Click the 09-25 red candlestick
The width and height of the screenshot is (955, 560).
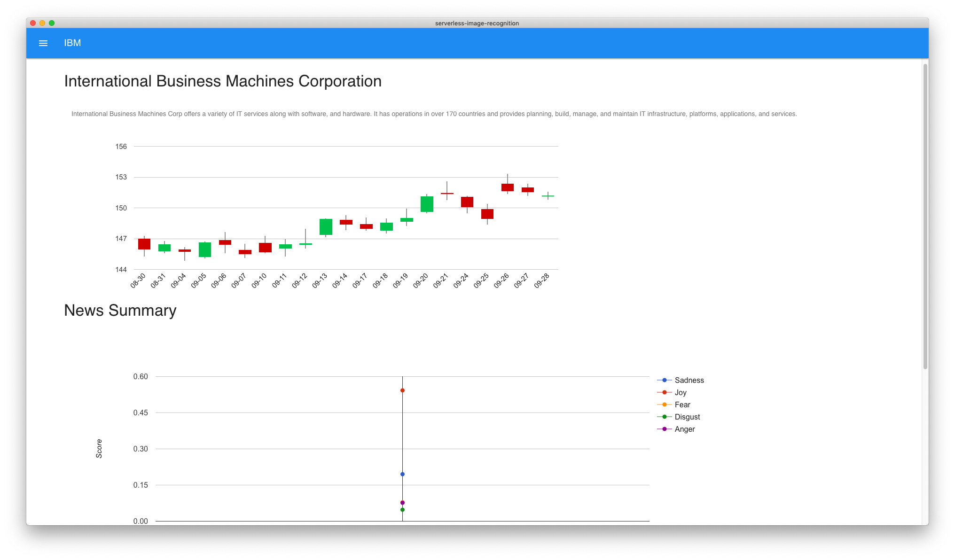click(487, 214)
